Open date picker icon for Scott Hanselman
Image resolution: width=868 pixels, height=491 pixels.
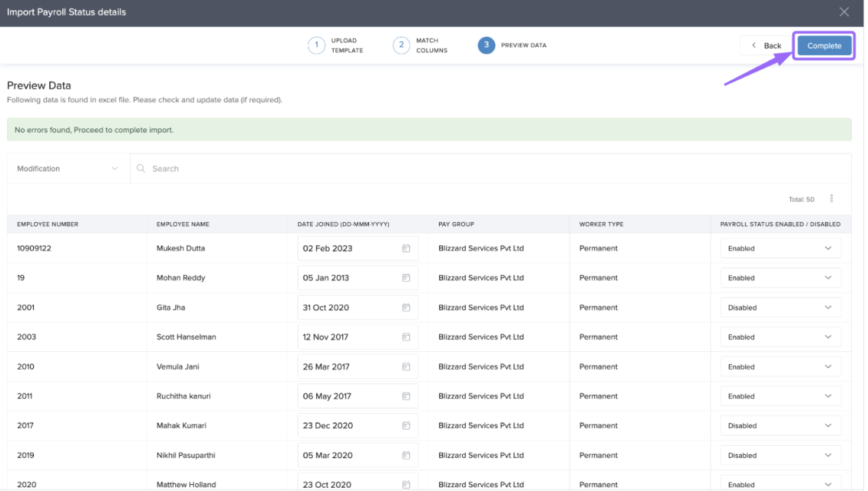tap(406, 337)
